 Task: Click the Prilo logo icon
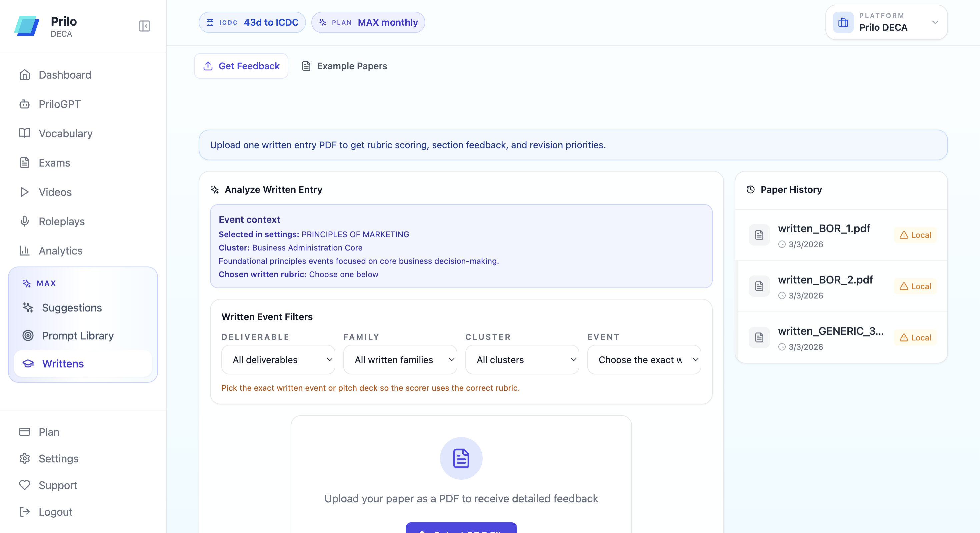27,26
